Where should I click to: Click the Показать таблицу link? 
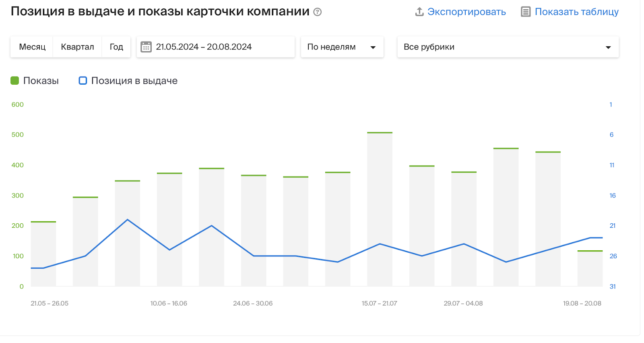[x=576, y=12]
